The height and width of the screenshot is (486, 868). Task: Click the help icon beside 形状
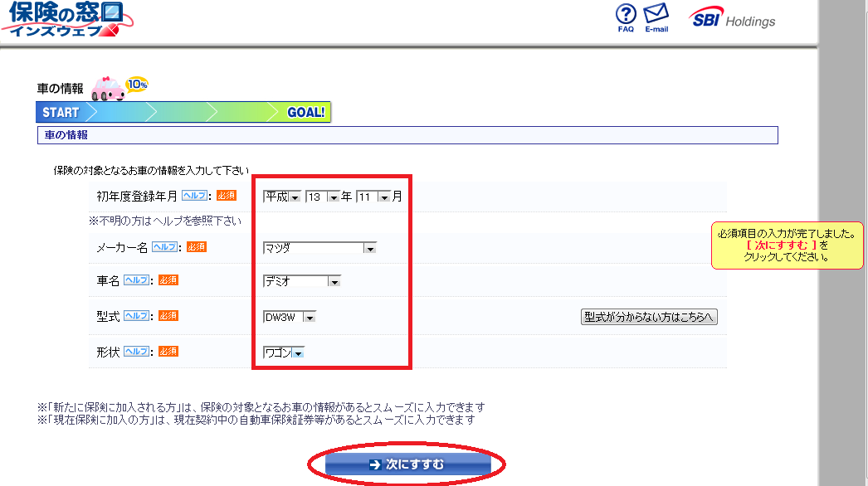tap(136, 352)
